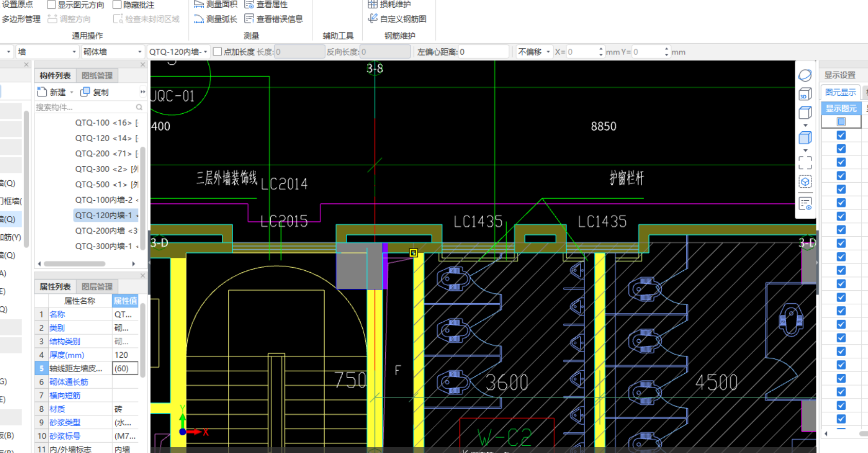Image resolution: width=868 pixels, height=453 pixels.
Task: Open the QTQ-120内墙 component dropdown
Action: [178, 52]
